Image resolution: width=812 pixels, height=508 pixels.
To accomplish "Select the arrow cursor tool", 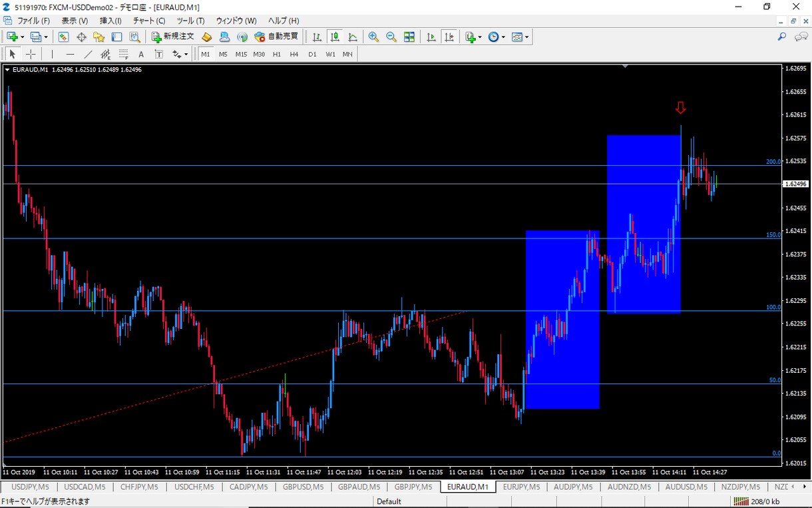I will click(x=13, y=54).
